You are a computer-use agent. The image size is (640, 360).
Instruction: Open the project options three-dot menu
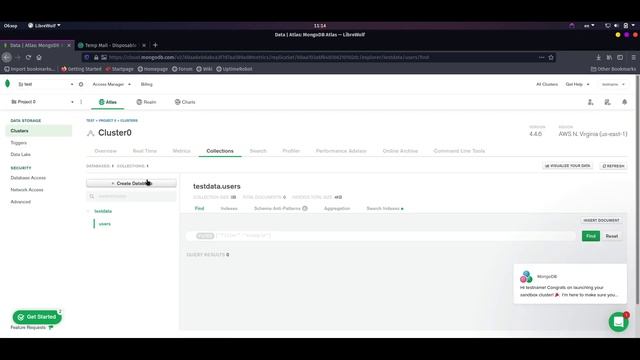(81, 102)
